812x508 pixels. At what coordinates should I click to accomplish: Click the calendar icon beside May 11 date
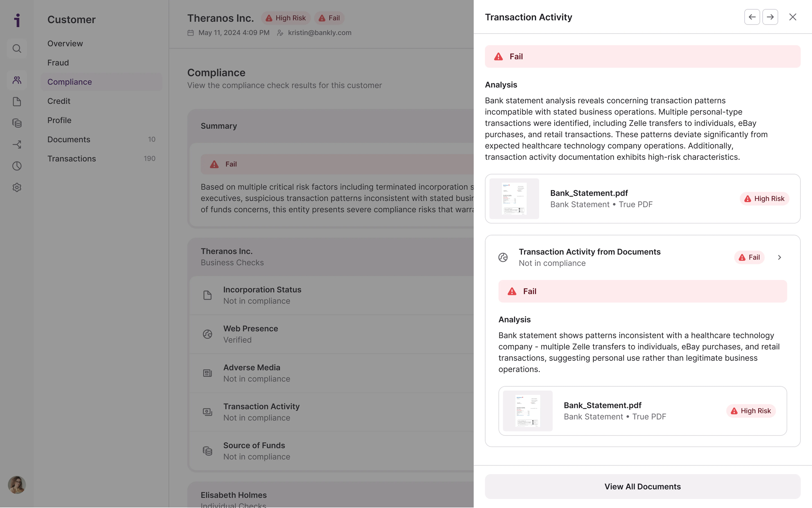pyautogui.click(x=191, y=33)
